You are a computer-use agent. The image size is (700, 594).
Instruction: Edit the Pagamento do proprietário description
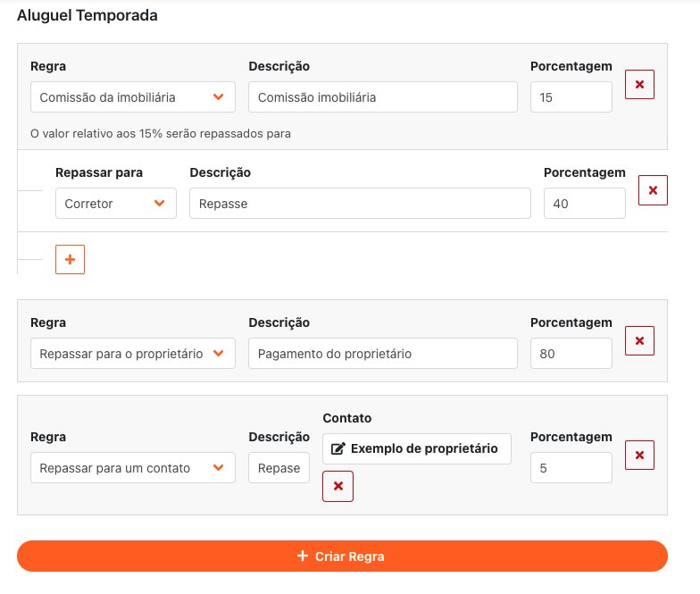point(382,354)
